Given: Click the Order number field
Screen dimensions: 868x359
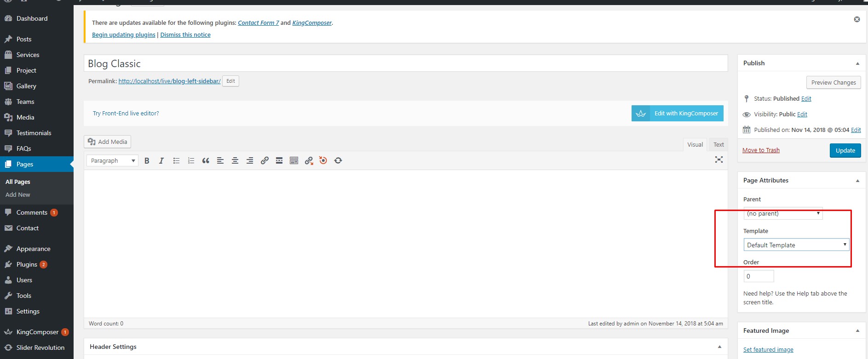Looking at the screenshot, I should [759, 276].
